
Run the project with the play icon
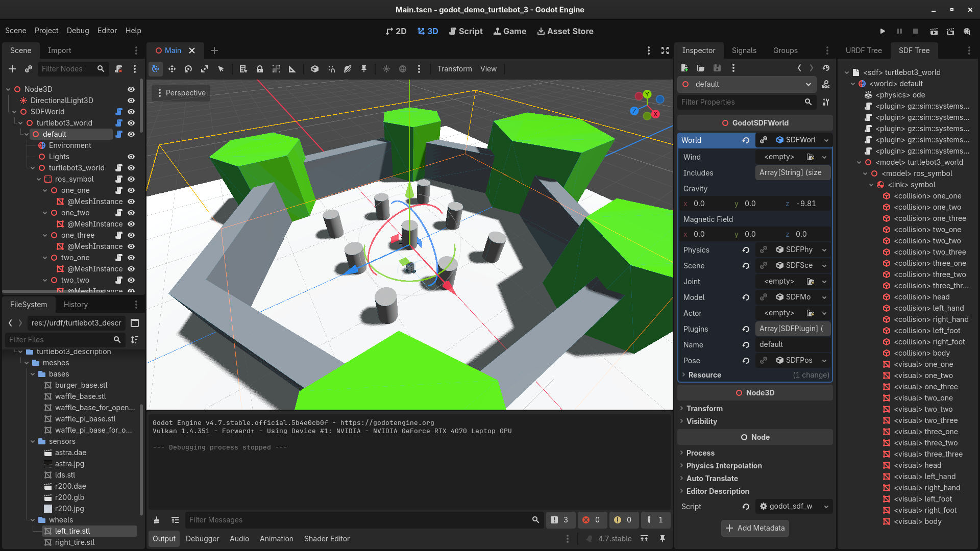tap(883, 31)
